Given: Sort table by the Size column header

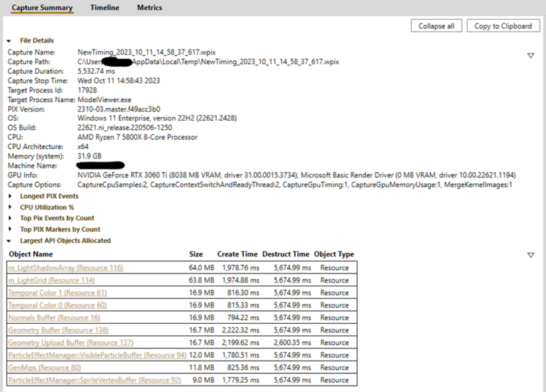Looking at the screenshot, I should (x=196, y=254).
